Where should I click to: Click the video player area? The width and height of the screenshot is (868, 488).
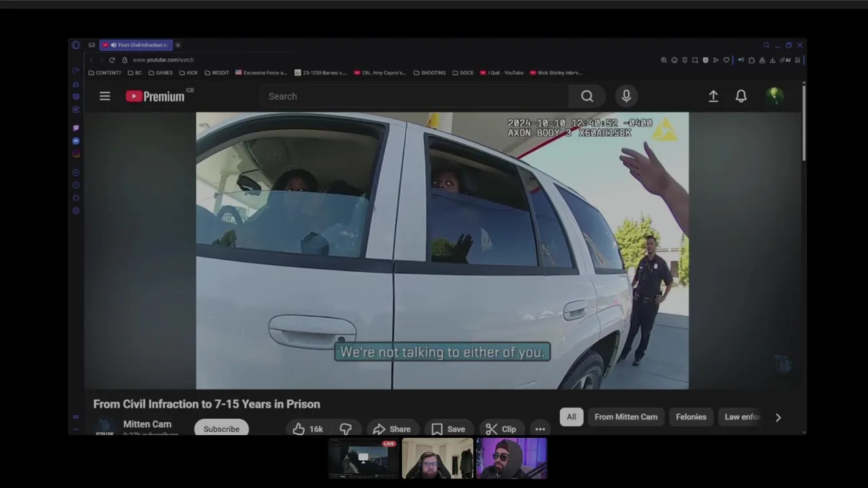442,251
